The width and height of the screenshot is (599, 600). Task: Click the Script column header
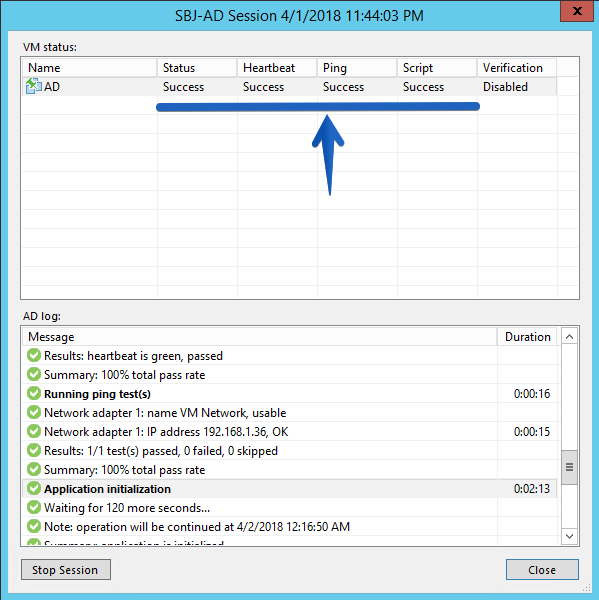click(437, 68)
